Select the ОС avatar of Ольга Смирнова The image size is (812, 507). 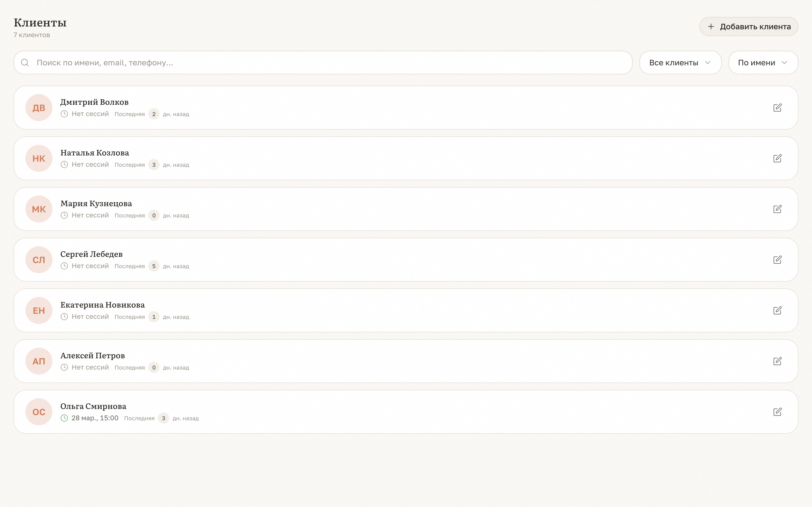[39, 412]
